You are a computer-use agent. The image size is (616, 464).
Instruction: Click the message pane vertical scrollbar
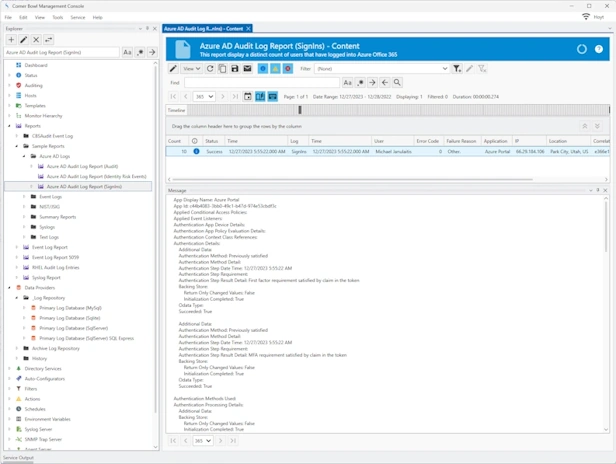tap(606, 226)
